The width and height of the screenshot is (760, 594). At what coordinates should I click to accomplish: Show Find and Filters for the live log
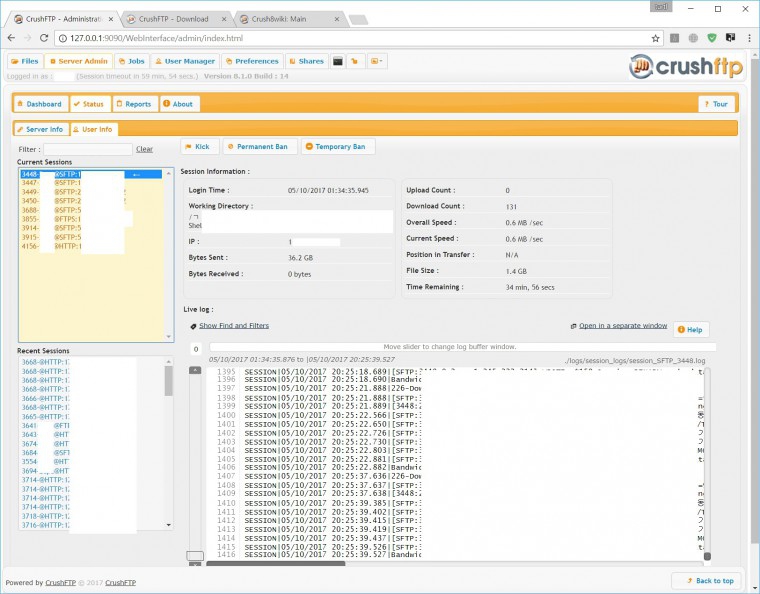pos(234,326)
